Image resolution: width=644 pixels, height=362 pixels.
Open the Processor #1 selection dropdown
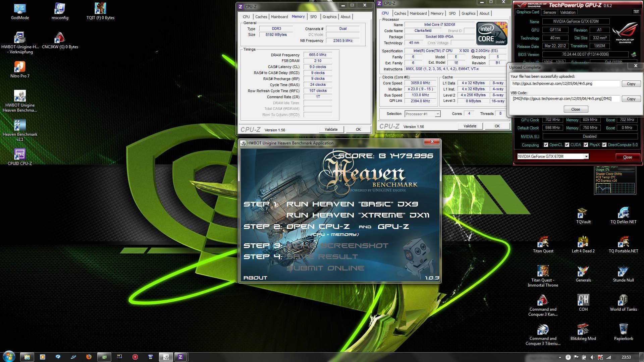tap(422, 114)
